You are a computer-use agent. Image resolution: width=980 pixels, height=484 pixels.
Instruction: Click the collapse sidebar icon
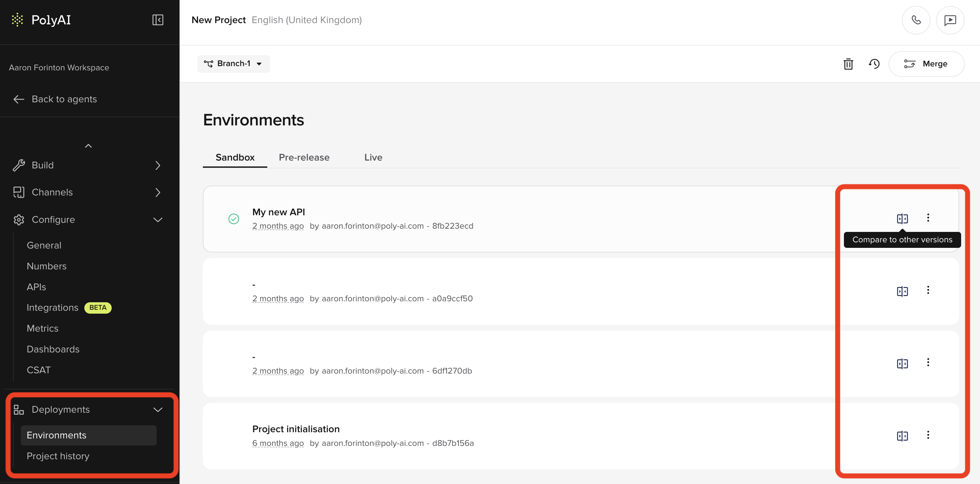pyautogui.click(x=158, y=20)
